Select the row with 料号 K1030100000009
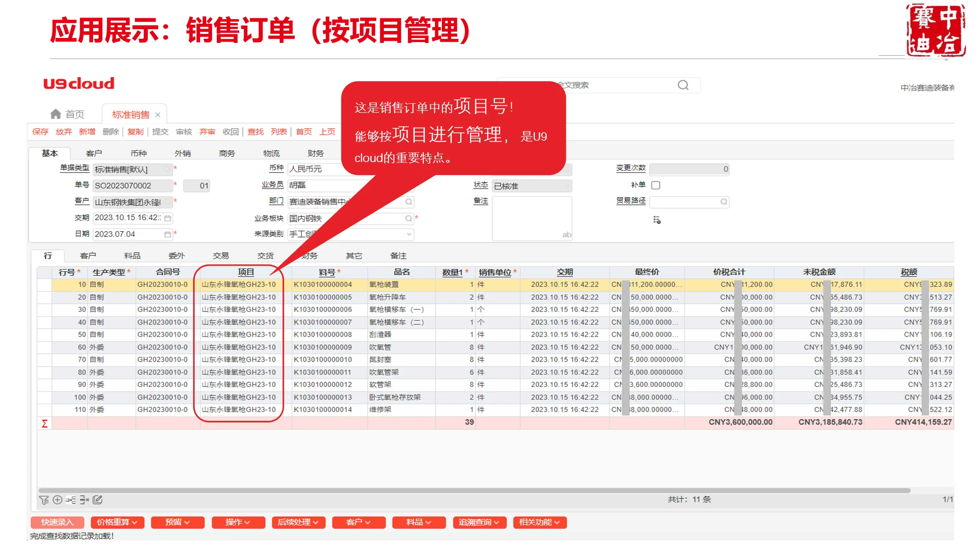The width and height of the screenshot is (980, 551). point(494,347)
